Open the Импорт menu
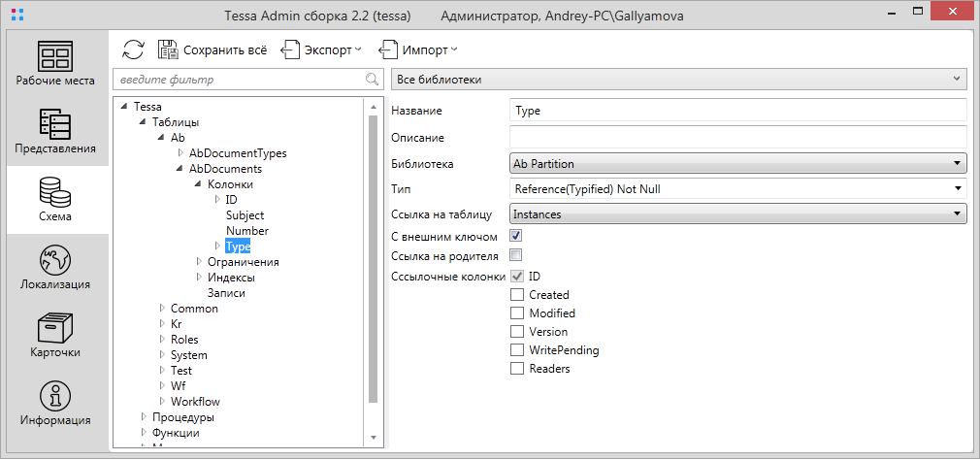This screenshot has width=980, height=460. pos(418,50)
